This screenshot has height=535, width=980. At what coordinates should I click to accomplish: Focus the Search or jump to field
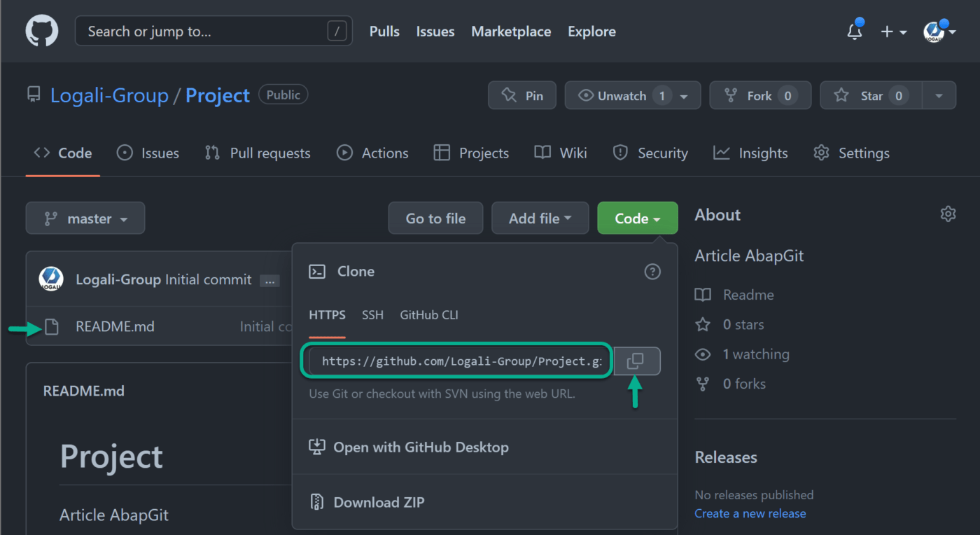(213, 32)
